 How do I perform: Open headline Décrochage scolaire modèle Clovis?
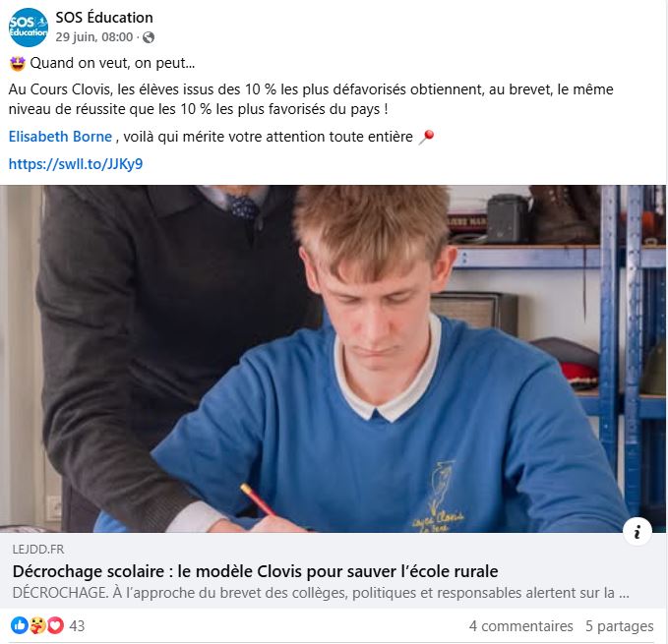click(x=255, y=571)
